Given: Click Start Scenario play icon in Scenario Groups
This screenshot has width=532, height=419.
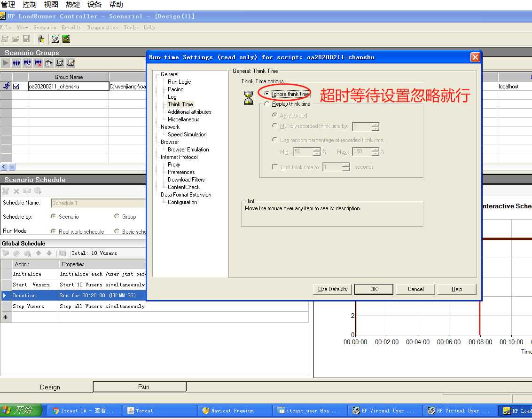Looking at the screenshot, I should coord(6,63).
